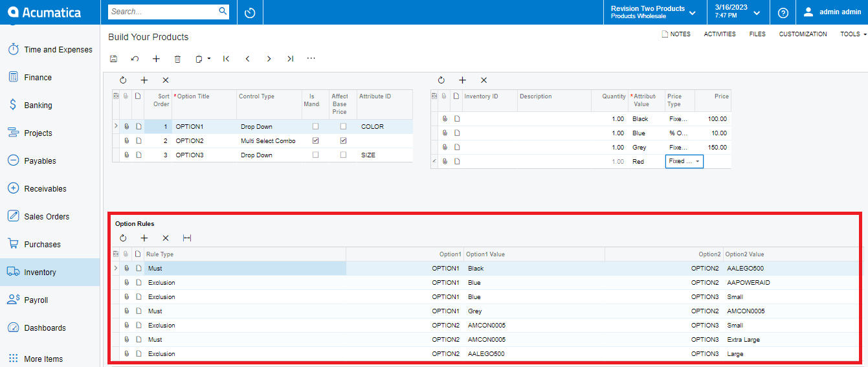Open the Payroll workspace

pyautogui.click(x=50, y=300)
